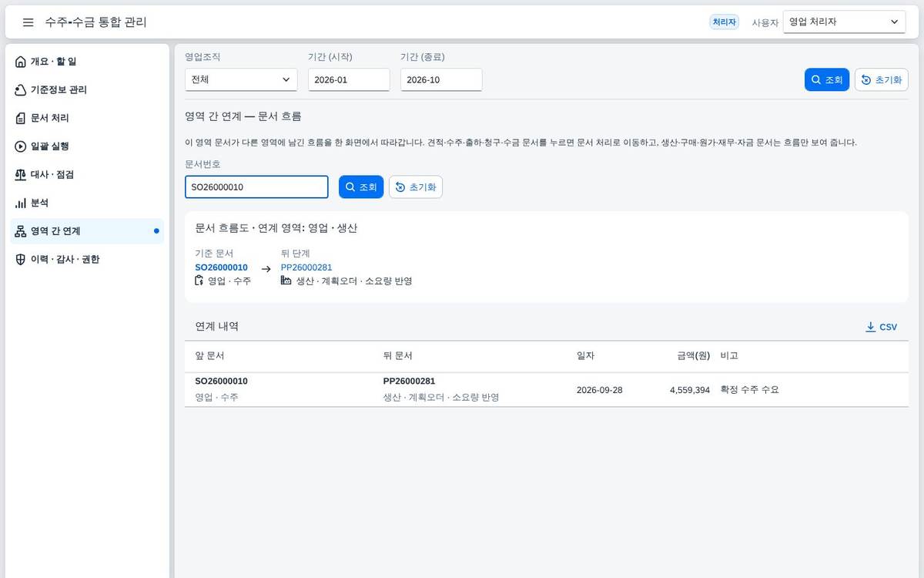The height and width of the screenshot is (578, 924).
Task: Click the 기간 (시작) field 2026-01
Action: (x=349, y=79)
